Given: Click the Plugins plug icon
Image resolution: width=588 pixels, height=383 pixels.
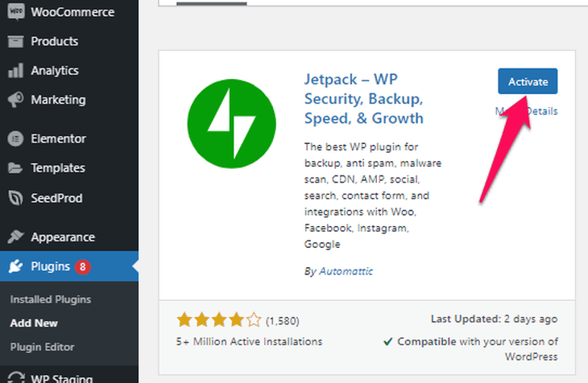Looking at the screenshot, I should point(15,267).
